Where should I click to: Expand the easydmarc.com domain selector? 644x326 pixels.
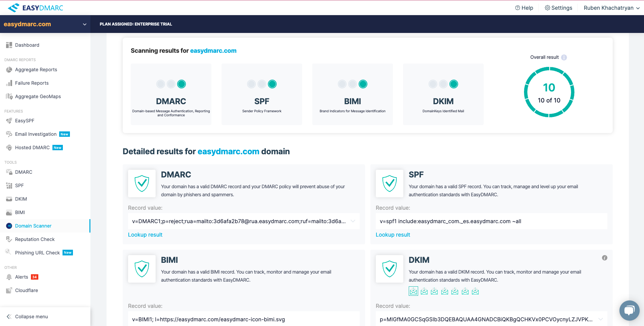click(84, 24)
